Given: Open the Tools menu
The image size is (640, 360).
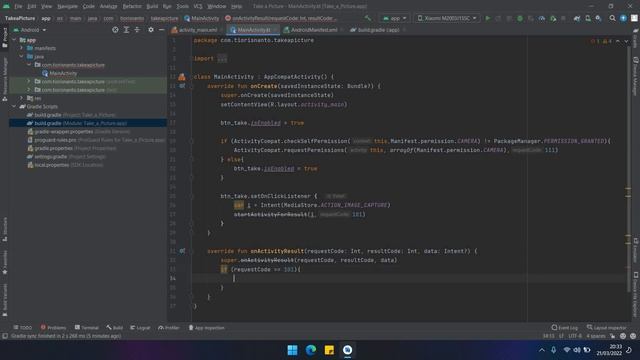Looking at the screenshot, I should coord(182,7).
